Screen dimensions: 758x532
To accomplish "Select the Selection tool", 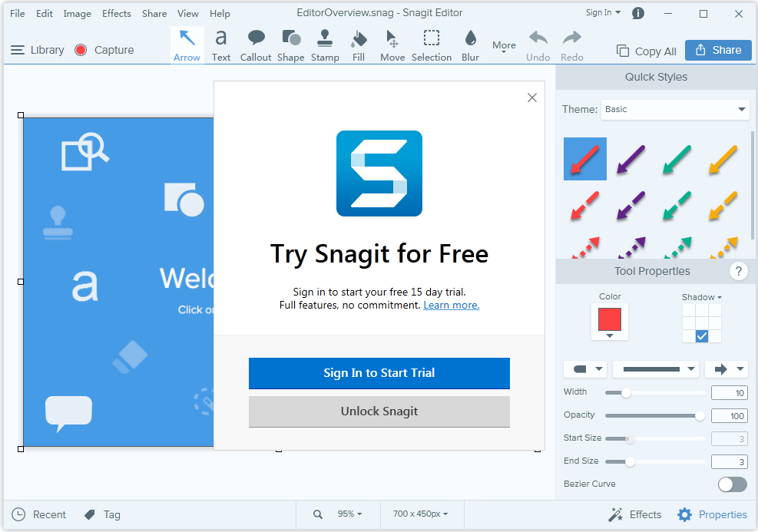I will (x=431, y=45).
